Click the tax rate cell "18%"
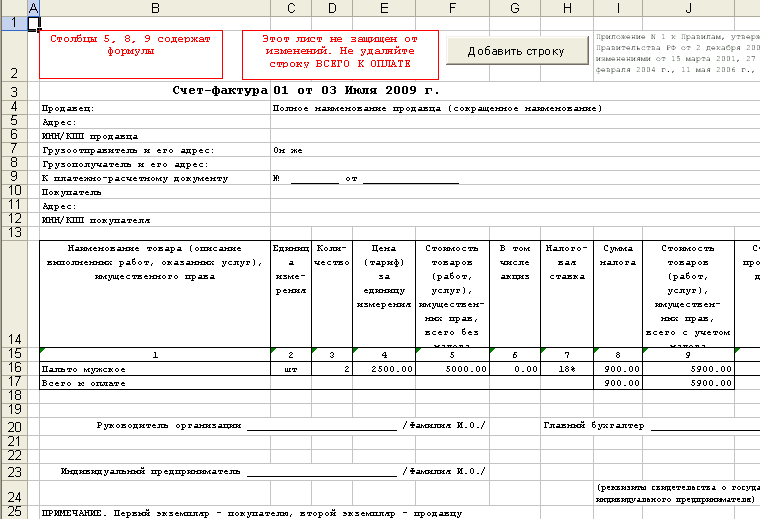This screenshot has height=519, width=760. (x=567, y=368)
